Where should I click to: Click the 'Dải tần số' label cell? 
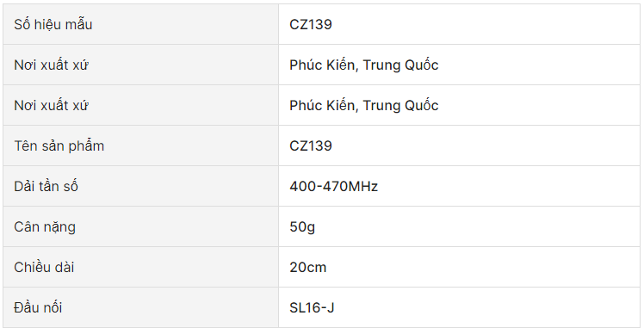pyautogui.click(x=141, y=186)
